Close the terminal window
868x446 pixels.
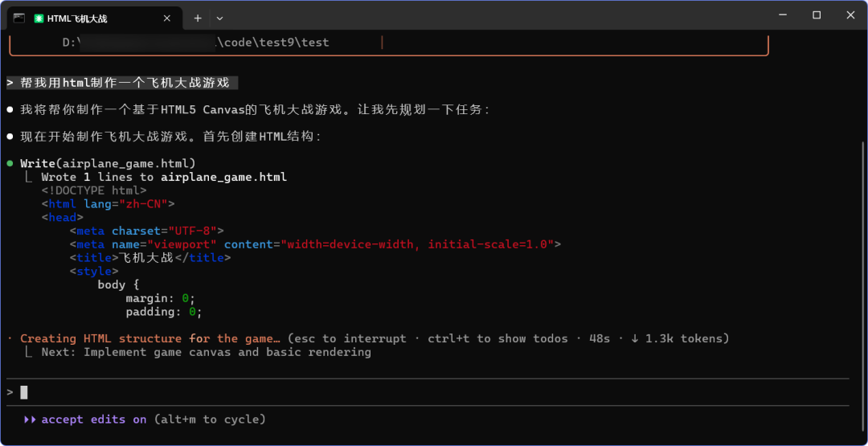(x=850, y=15)
